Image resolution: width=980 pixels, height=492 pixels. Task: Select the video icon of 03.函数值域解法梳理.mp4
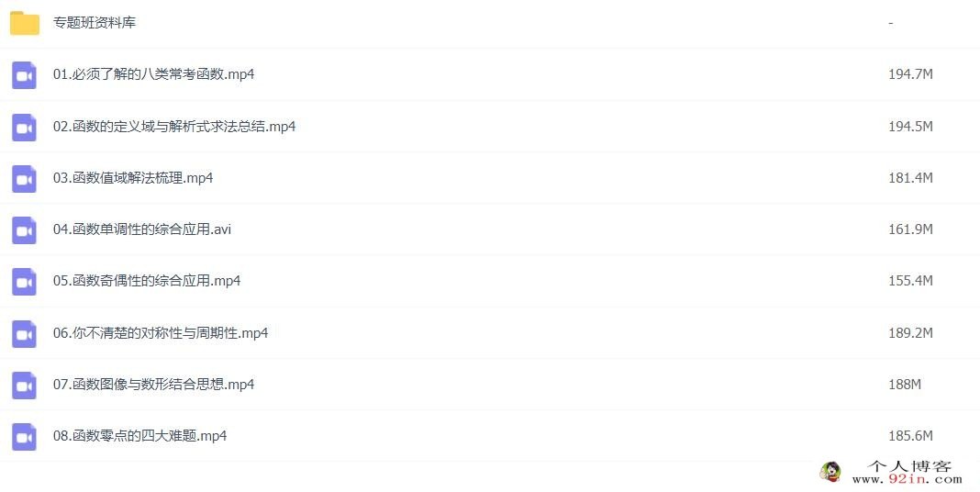coord(25,179)
